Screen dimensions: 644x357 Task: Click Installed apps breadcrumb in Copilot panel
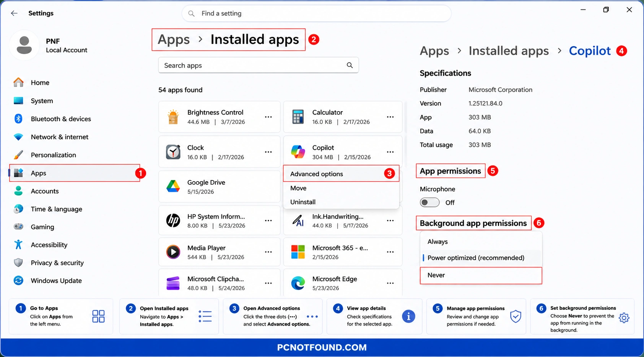[x=509, y=51]
